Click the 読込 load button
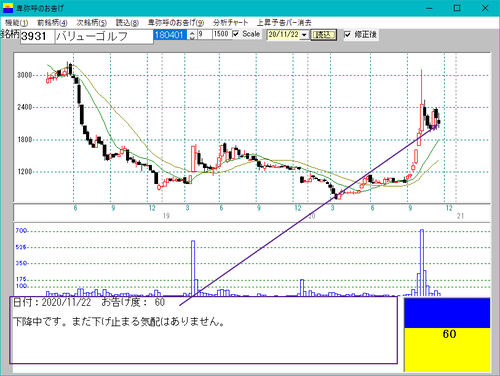 point(323,35)
